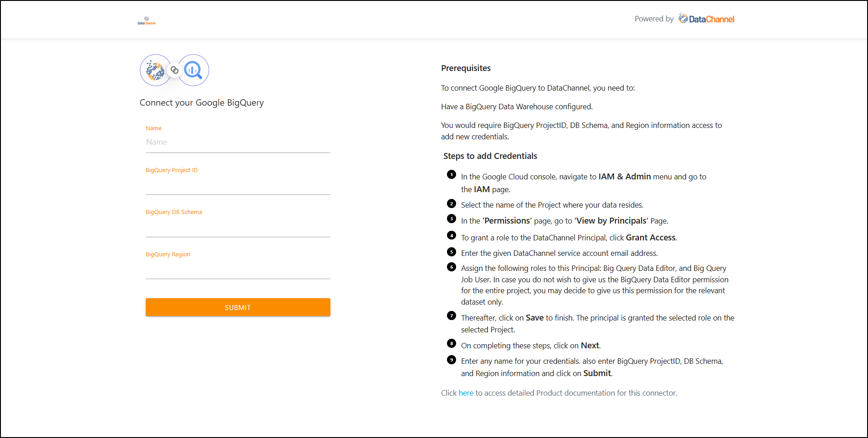Viewport: 868px width, 438px height.
Task: Click 'On completing these steps' step text
Action: 531,346
